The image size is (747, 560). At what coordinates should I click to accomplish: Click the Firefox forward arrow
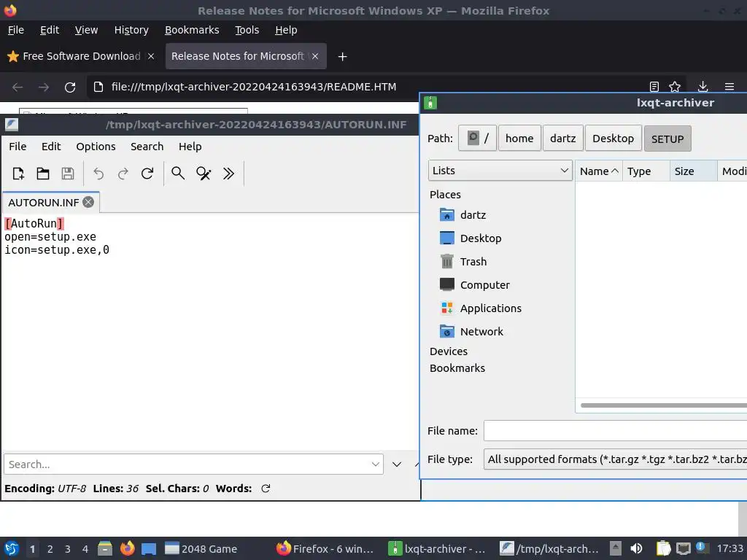point(44,87)
